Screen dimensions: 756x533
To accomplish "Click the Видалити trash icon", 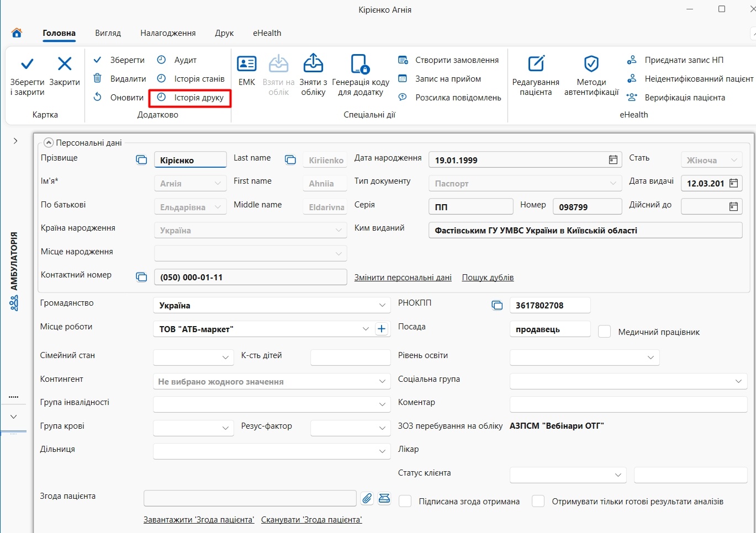I will coord(97,78).
